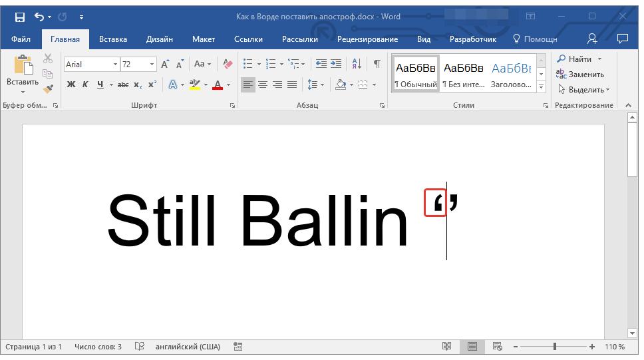Decrease font size with the smaller A icon
Screen dimensions: 644x360
click(x=180, y=64)
